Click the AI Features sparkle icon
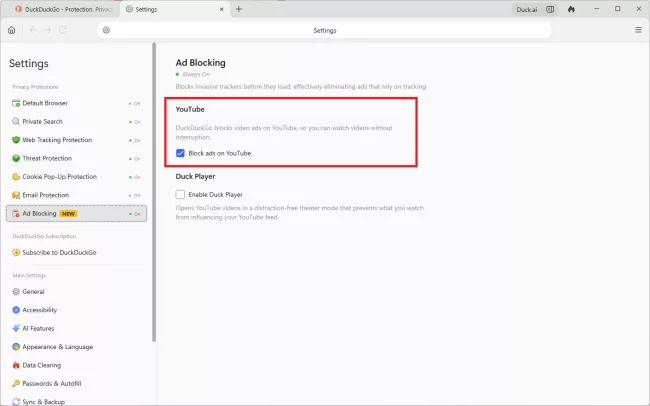The width and height of the screenshot is (650, 406). tap(16, 328)
